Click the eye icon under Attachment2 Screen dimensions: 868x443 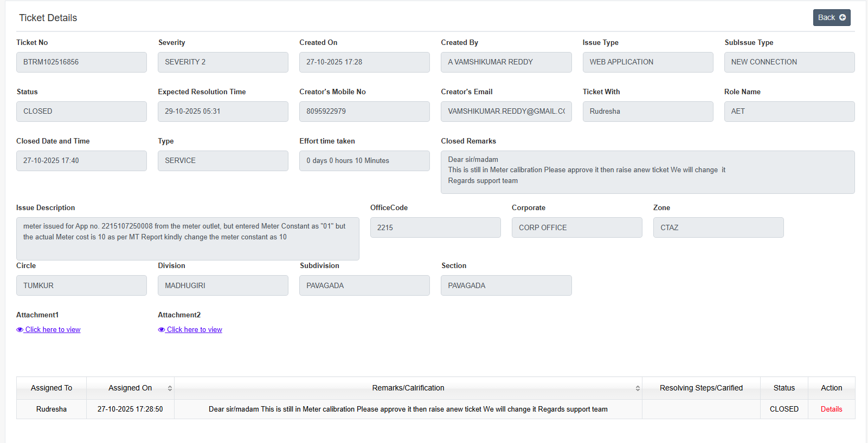coord(162,330)
